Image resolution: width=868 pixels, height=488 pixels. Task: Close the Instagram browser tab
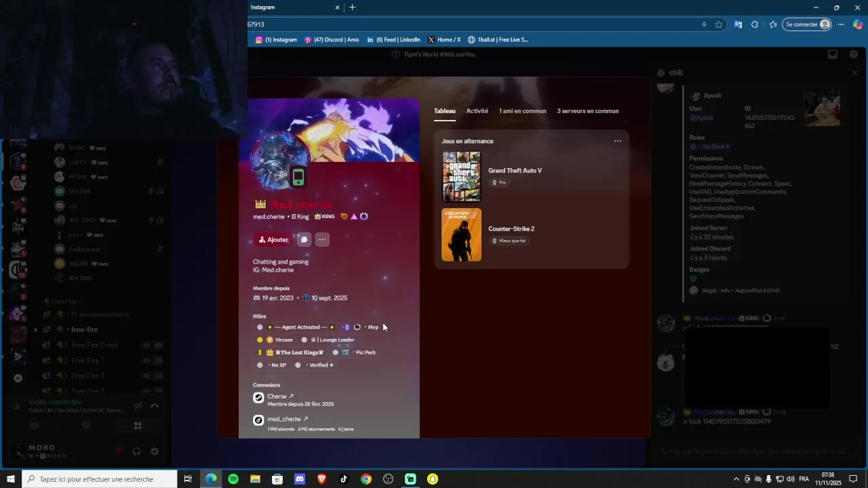point(338,7)
